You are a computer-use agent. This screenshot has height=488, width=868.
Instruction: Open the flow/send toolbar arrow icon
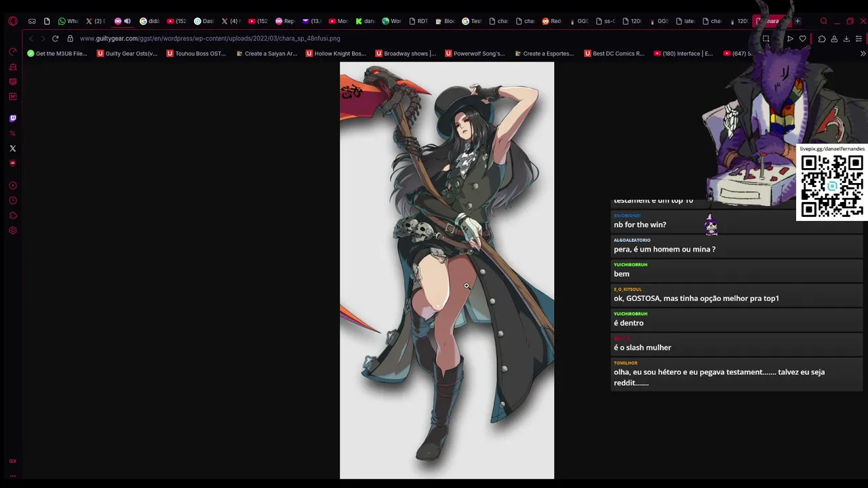790,39
